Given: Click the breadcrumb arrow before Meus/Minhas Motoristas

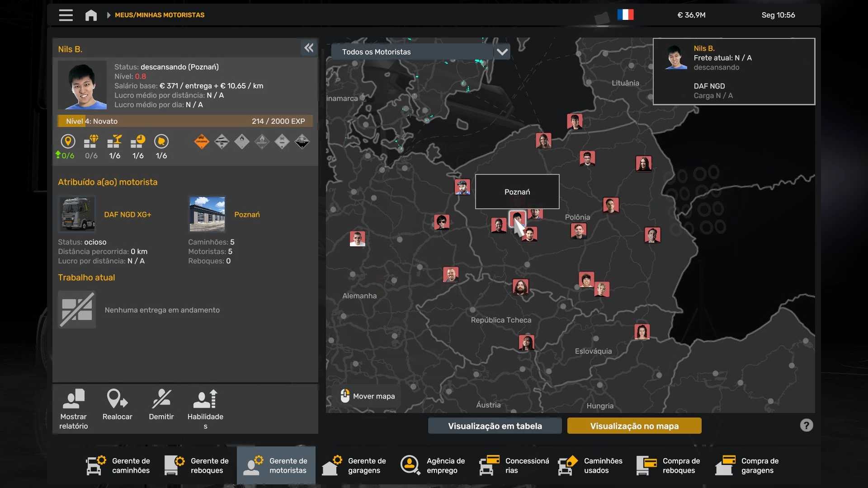Looking at the screenshot, I should coord(108,15).
